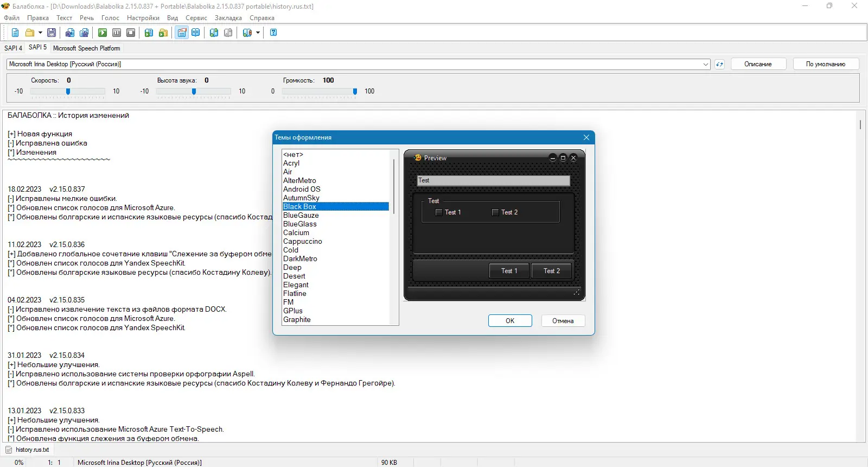Open the Речь menu
The height and width of the screenshot is (467, 868).
point(87,18)
